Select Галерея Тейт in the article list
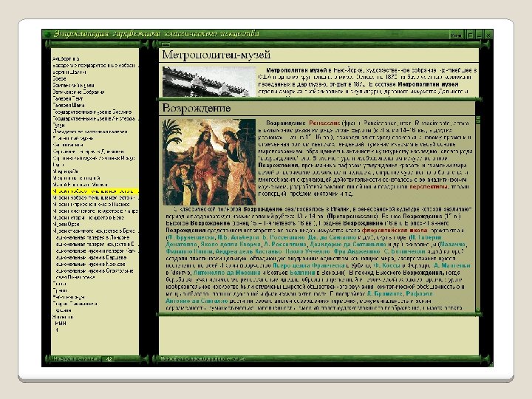The height and width of the screenshot is (399, 532). (x=68, y=98)
